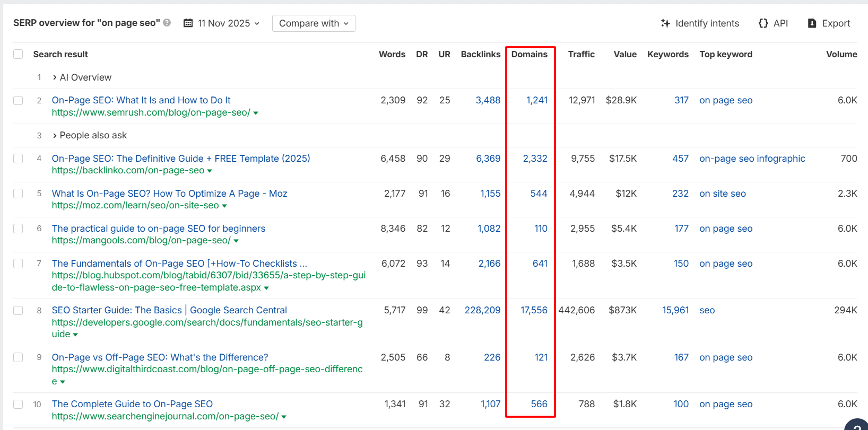The height and width of the screenshot is (430, 868).
Task: Open the semrush.com URL dropdown arrow
Action: (x=256, y=113)
